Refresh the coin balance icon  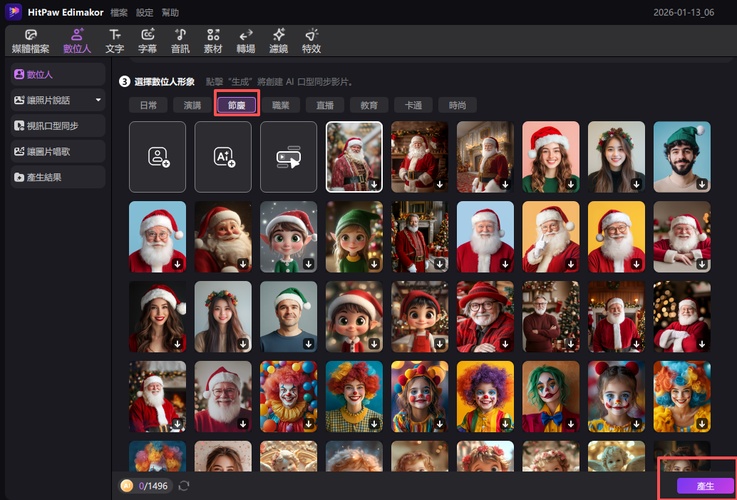[x=184, y=486]
